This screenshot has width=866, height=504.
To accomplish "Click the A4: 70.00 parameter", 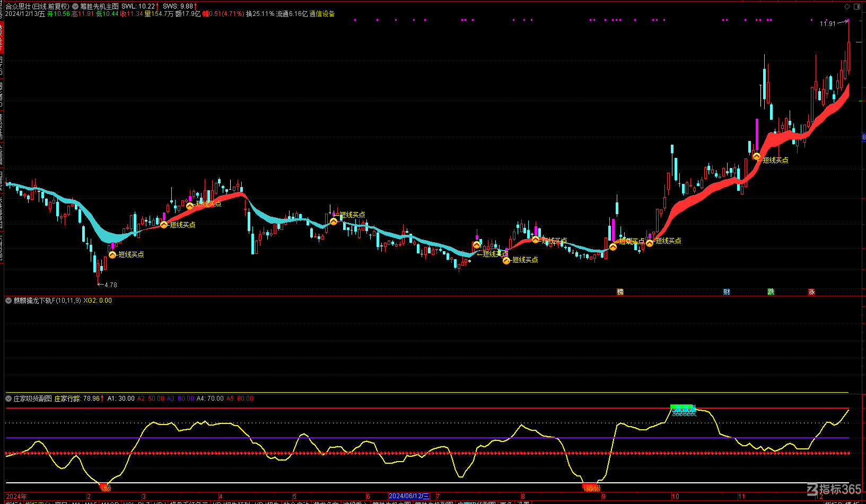I will (x=210, y=399).
